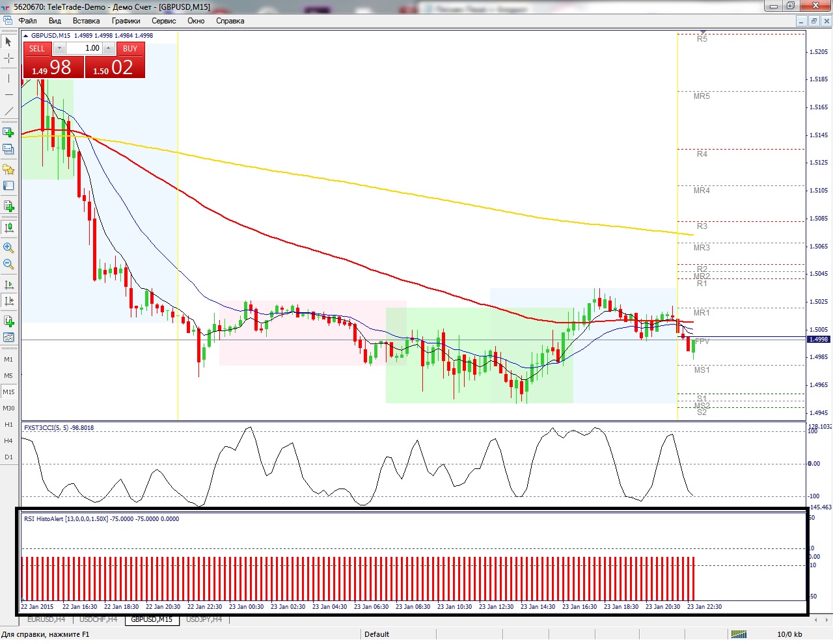Select the vertical line drawing tool
Screen dimensions: 833x644
point(8,78)
